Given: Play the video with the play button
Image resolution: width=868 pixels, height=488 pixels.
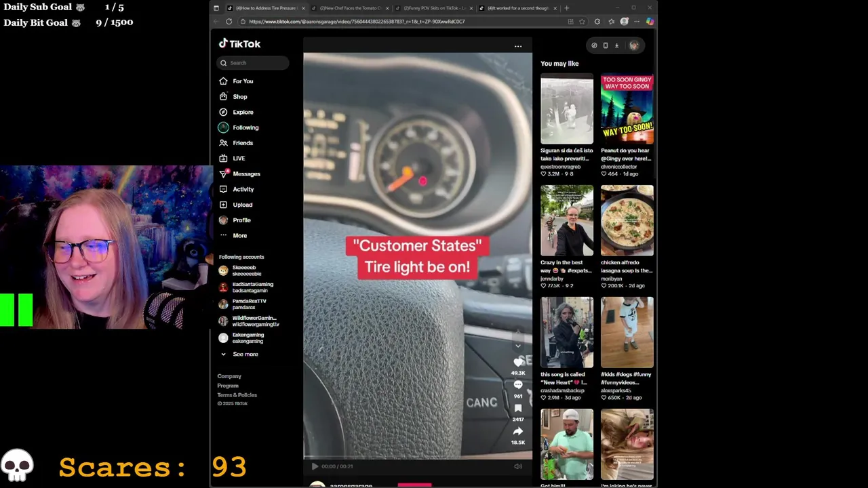Looking at the screenshot, I should (x=315, y=466).
